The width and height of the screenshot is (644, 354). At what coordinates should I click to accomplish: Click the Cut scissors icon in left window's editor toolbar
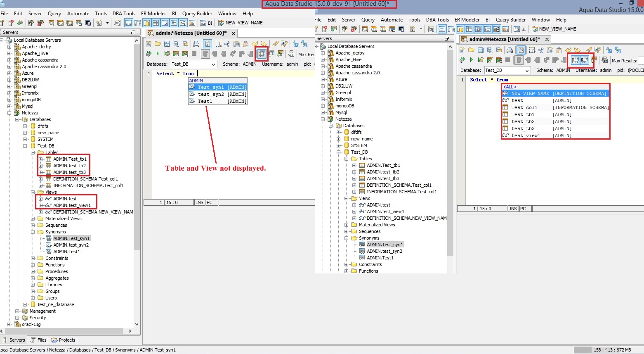227,44
